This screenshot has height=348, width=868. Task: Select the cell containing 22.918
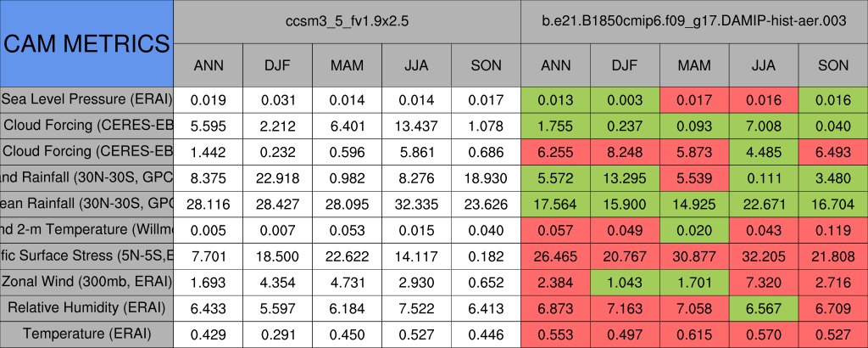[x=277, y=177]
